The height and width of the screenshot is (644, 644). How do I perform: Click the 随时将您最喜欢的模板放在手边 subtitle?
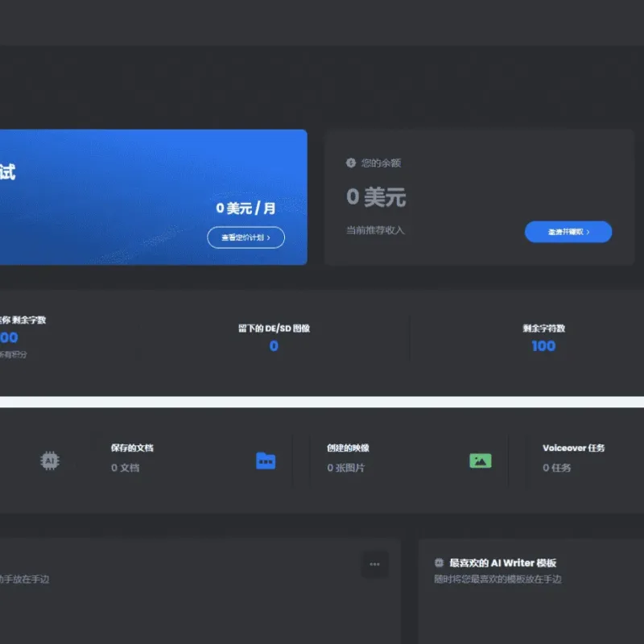click(497, 579)
